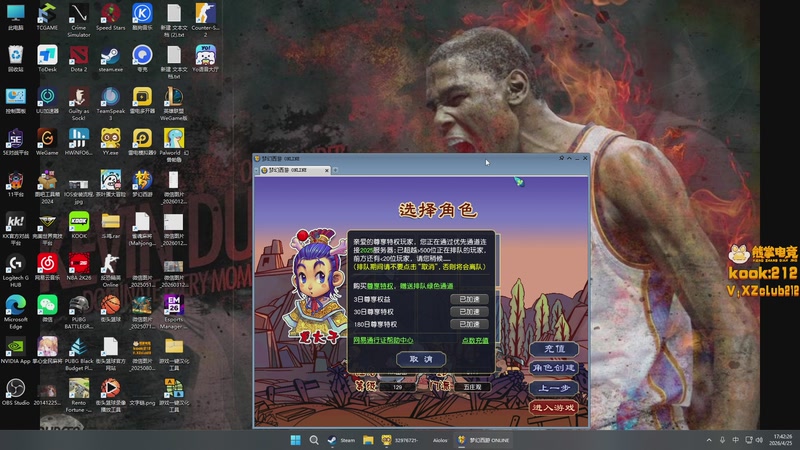Select the 龙太子 character portrait
Viewport: 800px width, 450px height.
coord(315,286)
